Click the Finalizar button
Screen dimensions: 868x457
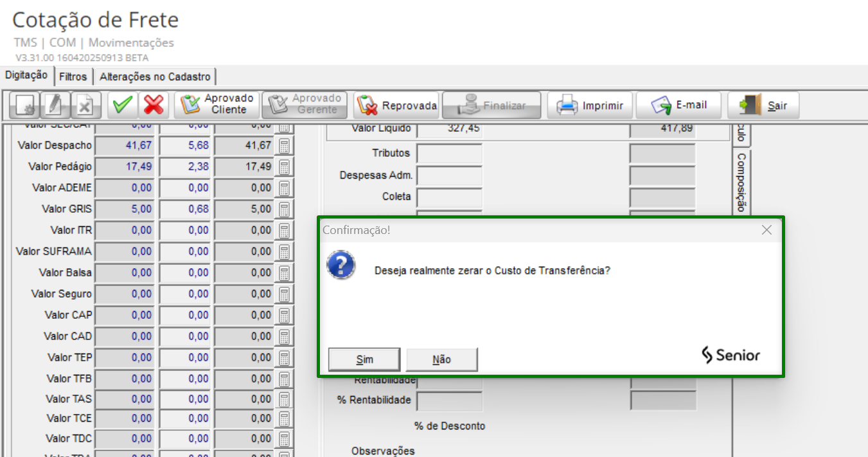(x=492, y=105)
